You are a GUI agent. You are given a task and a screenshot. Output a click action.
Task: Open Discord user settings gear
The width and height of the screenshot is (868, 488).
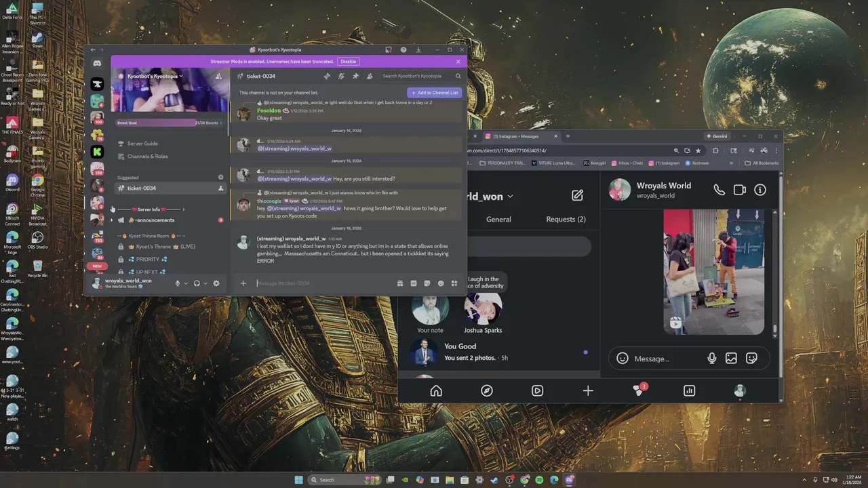[216, 283]
